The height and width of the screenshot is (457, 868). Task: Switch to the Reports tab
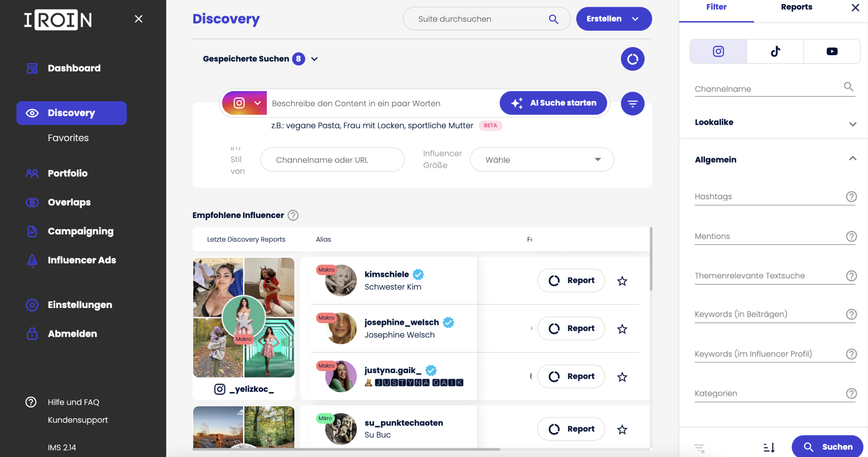[796, 7]
